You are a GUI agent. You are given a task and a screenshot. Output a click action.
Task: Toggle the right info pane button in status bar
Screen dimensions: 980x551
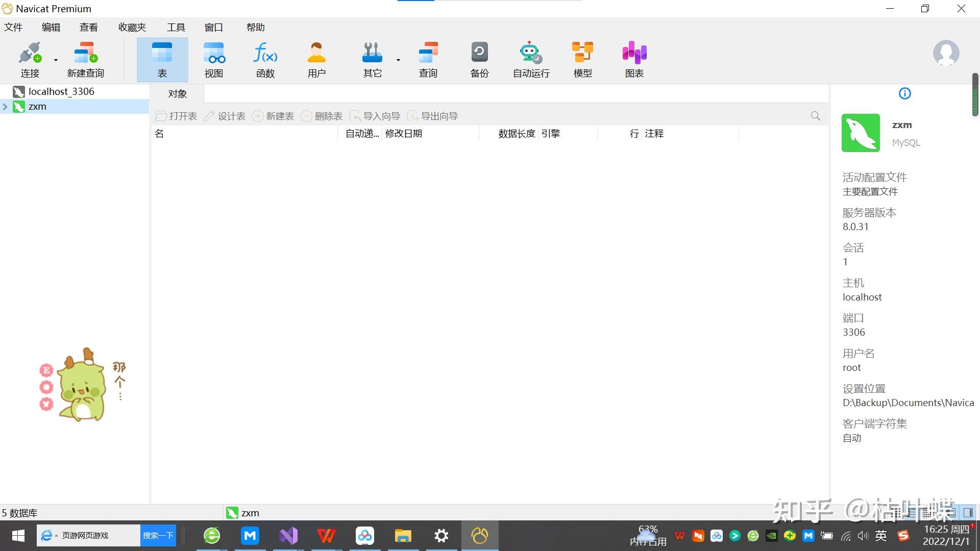coord(968,513)
